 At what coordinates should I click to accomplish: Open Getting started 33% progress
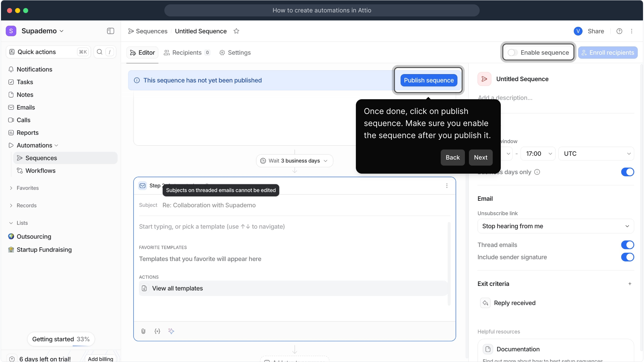pyautogui.click(x=61, y=339)
